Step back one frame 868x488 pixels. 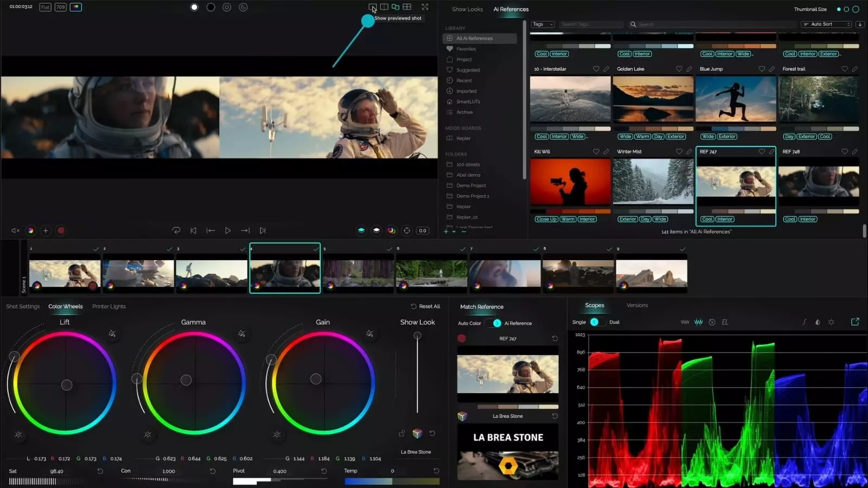click(x=210, y=230)
